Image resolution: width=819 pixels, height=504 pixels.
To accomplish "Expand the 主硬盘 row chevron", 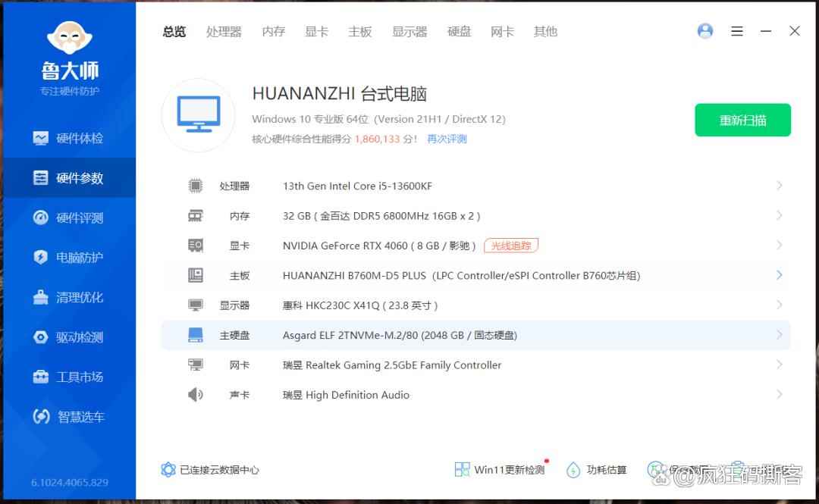I will coord(780,334).
